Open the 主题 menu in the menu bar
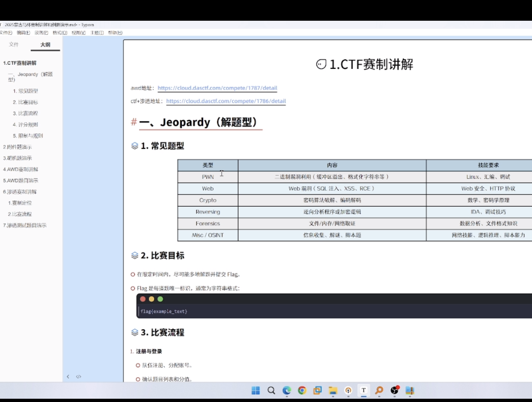The image size is (532, 402). point(97,33)
